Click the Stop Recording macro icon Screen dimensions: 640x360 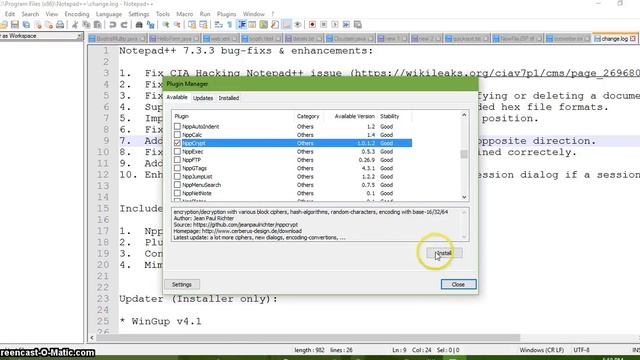(x=324, y=25)
